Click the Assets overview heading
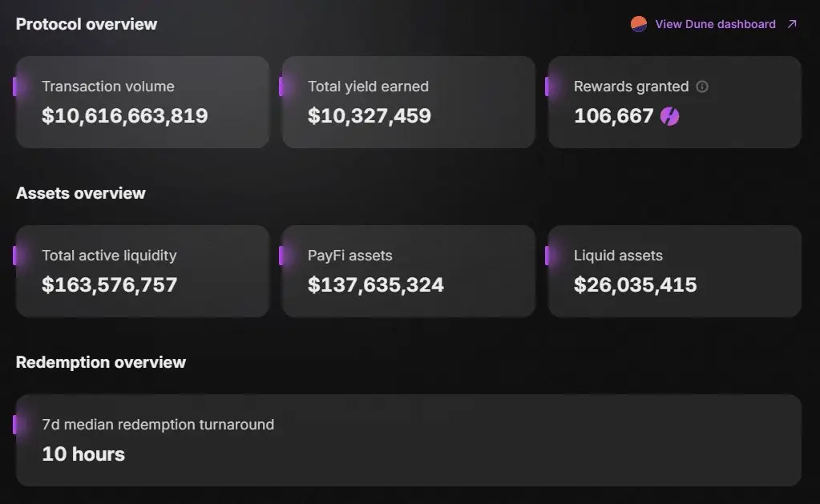Viewport: 820px width, 504px height. coord(81,193)
